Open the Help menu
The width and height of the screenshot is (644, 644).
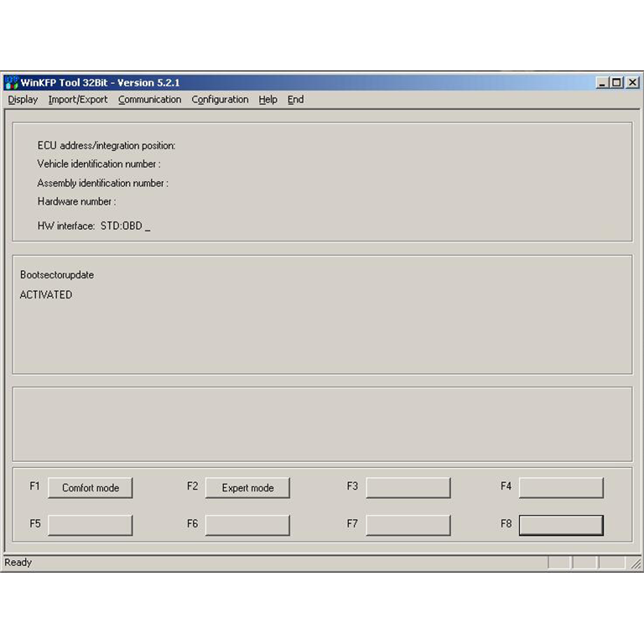click(x=267, y=100)
